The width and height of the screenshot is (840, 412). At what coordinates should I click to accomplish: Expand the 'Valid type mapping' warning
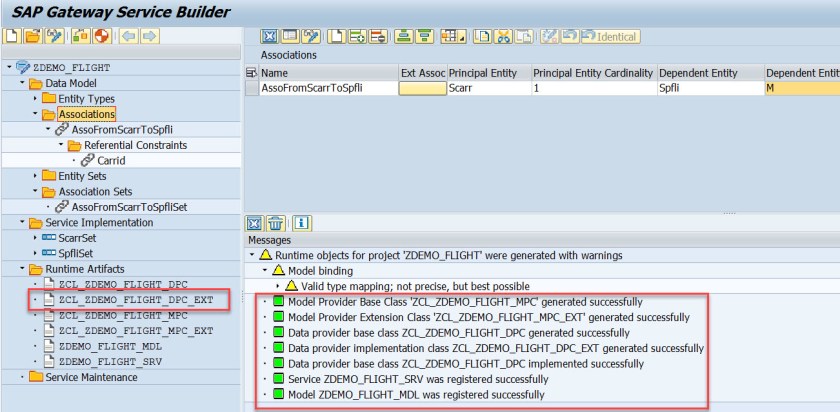click(278, 286)
